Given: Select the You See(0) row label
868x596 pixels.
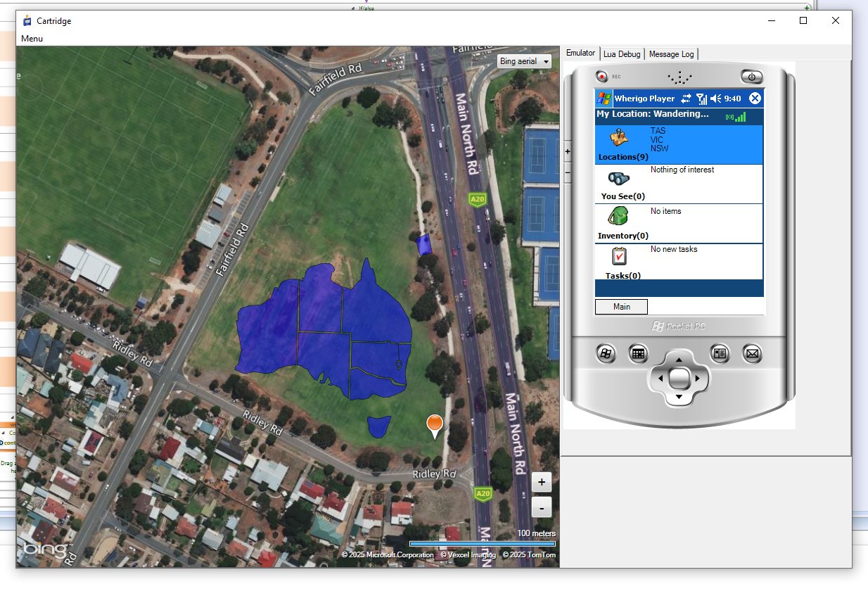Looking at the screenshot, I should [623, 196].
